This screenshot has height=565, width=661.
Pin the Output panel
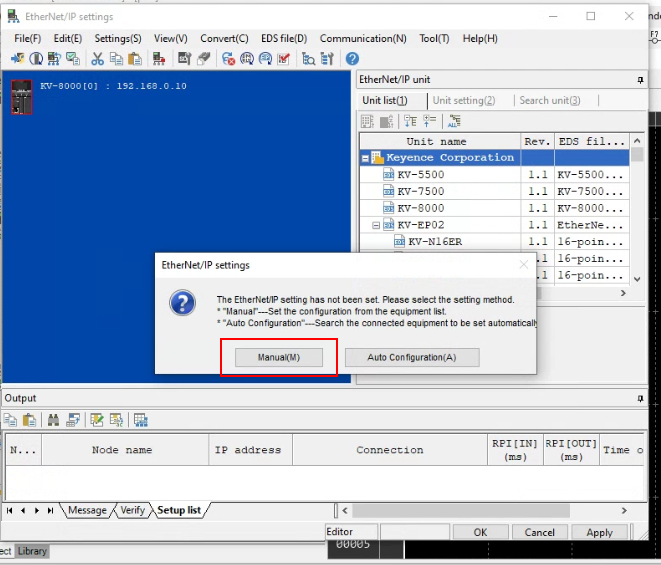[640, 398]
